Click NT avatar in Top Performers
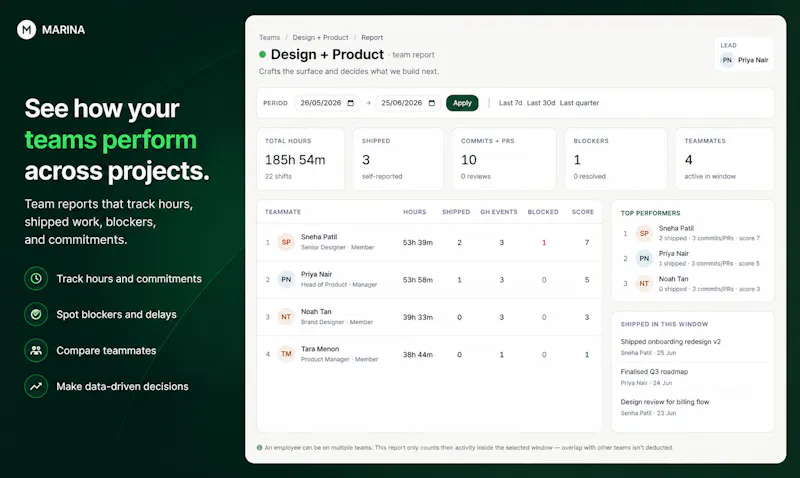The height and width of the screenshot is (478, 800). point(644,284)
